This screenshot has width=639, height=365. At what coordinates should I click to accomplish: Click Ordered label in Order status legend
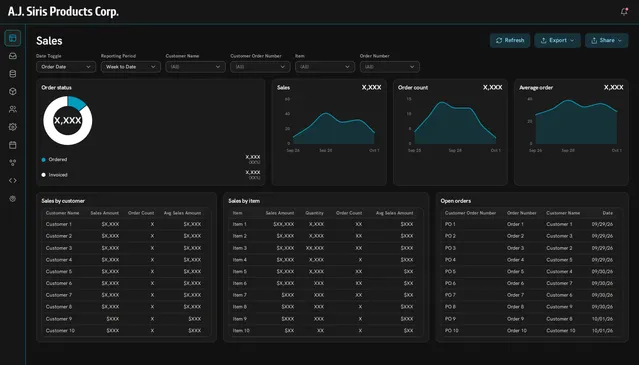coord(58,160)
